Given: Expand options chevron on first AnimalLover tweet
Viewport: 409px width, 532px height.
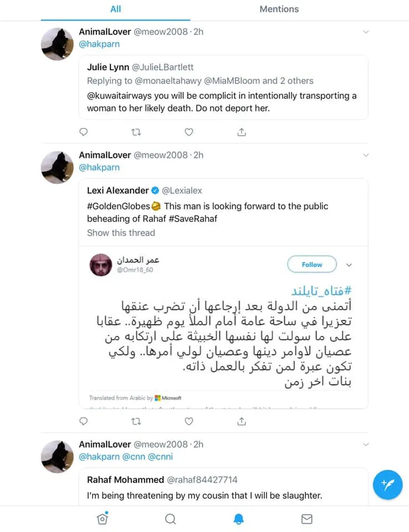Looking at the screenshot, I should click(366, 32).
